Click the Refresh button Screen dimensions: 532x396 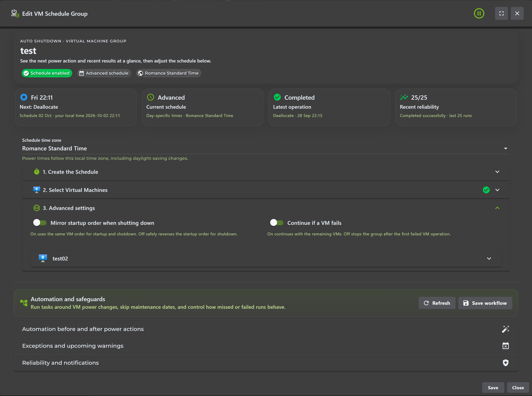pos(437,303)
